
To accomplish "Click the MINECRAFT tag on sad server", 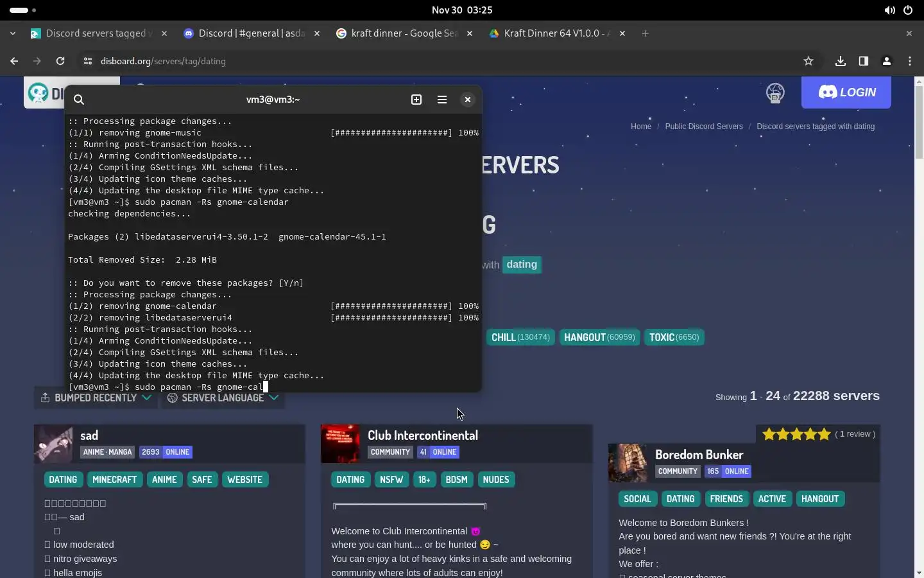I will click(115, 480).
